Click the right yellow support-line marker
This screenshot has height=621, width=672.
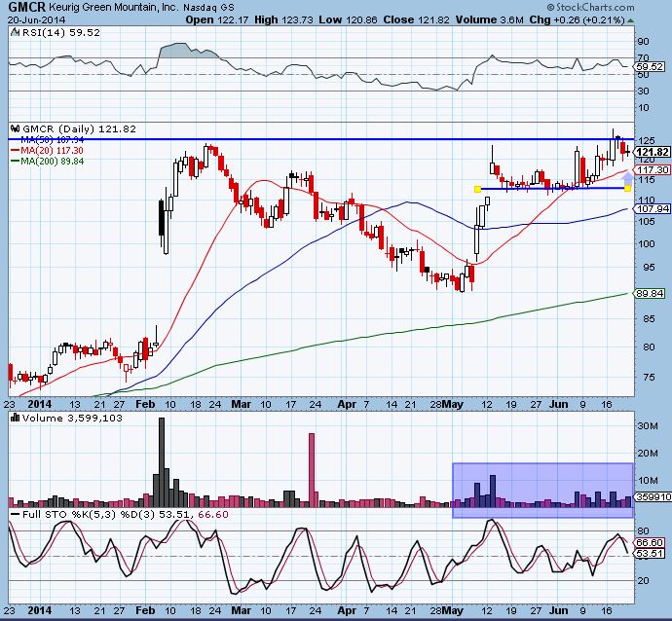627,188
